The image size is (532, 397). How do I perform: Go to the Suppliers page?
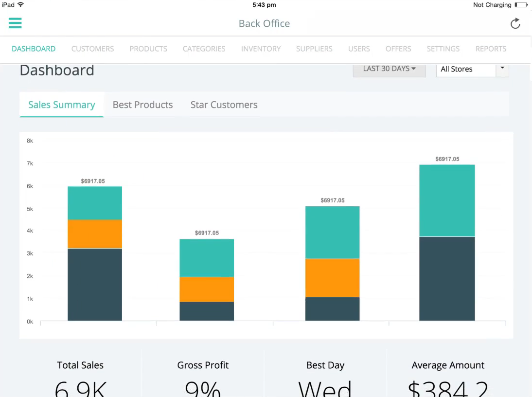pos(314,49)
